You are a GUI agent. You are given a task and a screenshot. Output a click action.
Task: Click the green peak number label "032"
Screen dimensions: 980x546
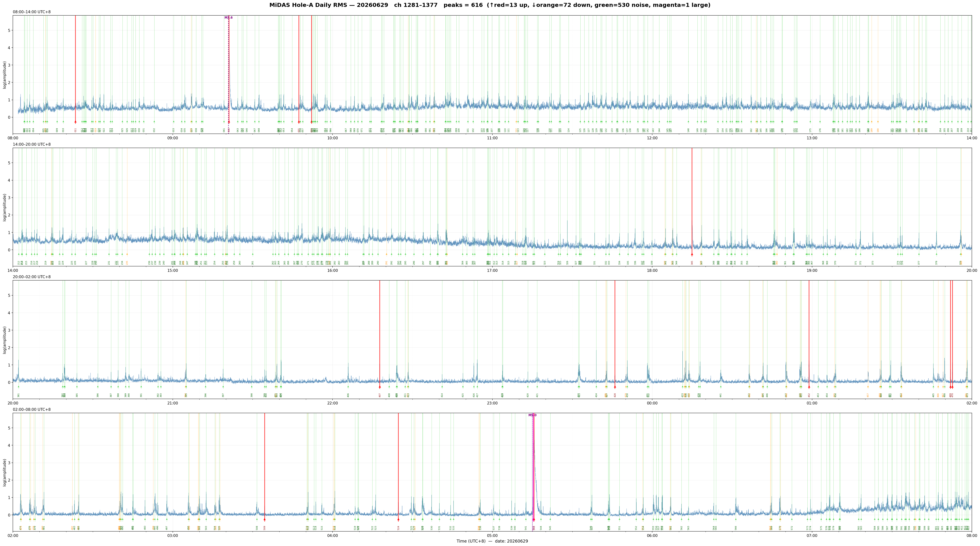(x=154, y=130)
